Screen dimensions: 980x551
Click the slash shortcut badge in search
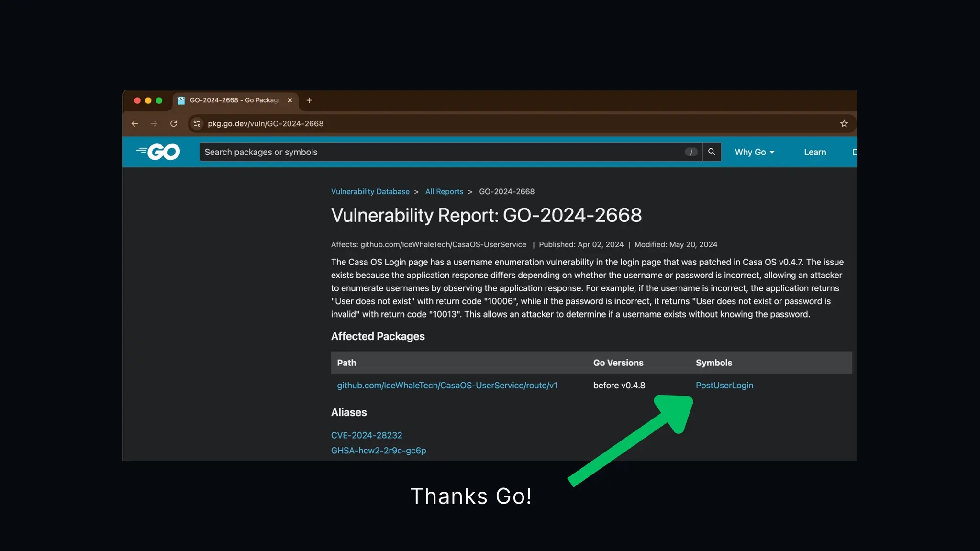690,152
